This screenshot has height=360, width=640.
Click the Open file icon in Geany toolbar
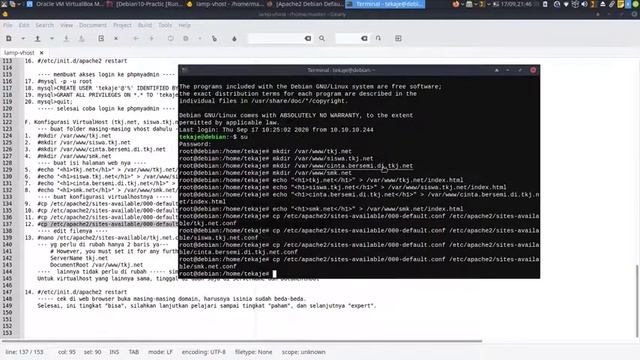[x=38, y=38]
